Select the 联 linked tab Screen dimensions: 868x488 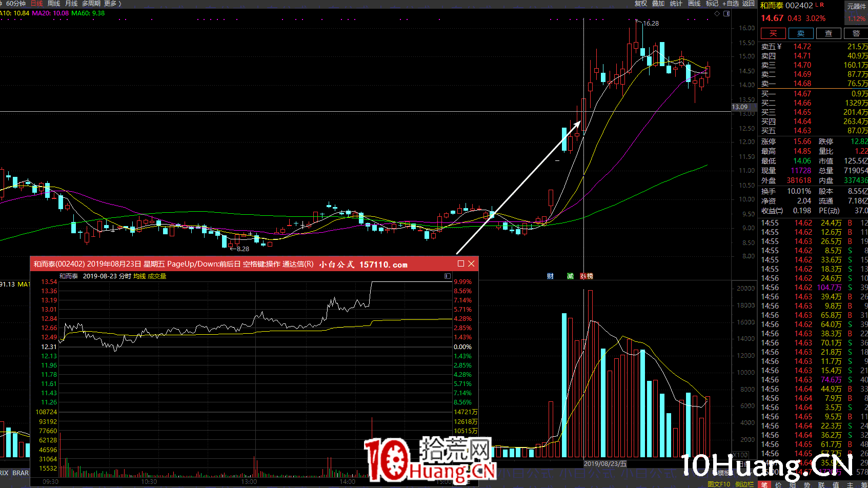click(x=821, y=484)
